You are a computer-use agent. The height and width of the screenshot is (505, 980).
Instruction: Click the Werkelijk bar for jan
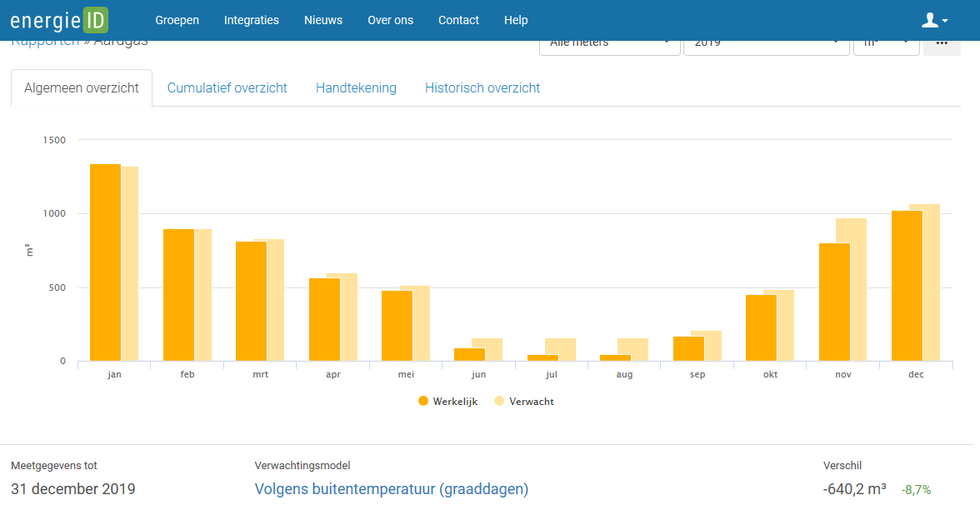(106, 262)
